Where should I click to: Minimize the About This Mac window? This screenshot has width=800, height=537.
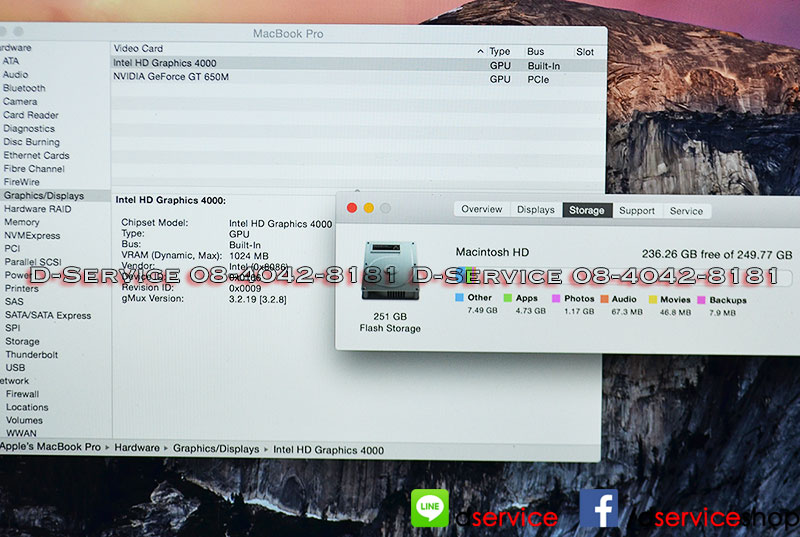click(368, 208)
